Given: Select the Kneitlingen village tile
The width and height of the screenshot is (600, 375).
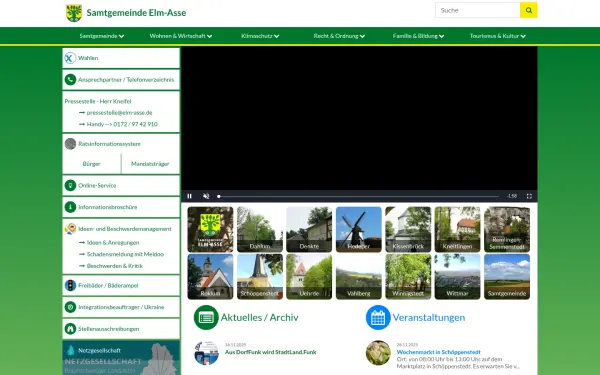Looking at the screenshot, I should click(457, 229).
